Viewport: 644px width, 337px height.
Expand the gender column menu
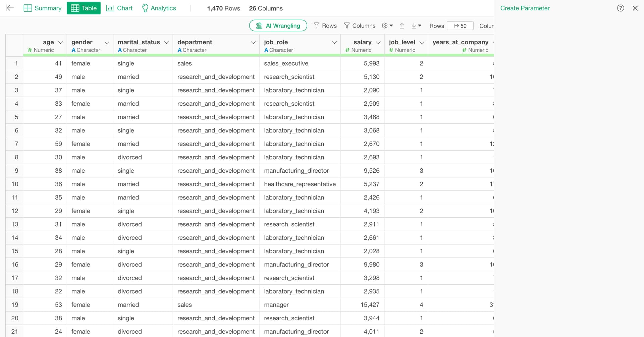pyautogui.click(x=107, y=42)
